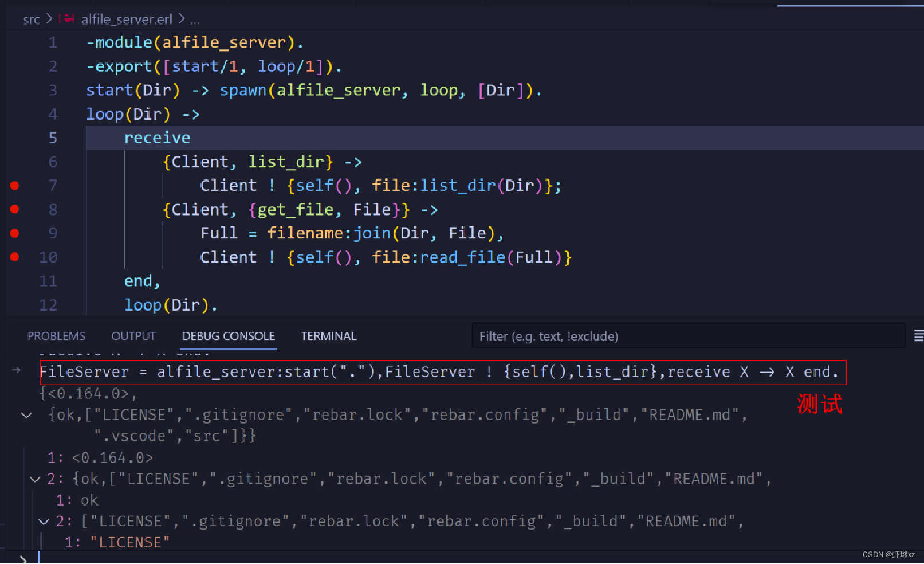Screen dimensions: 924x564
Task: Collapse the {ok,["LICENSE" result beginning above ".vscode"
Action: (x=26, y=416)
